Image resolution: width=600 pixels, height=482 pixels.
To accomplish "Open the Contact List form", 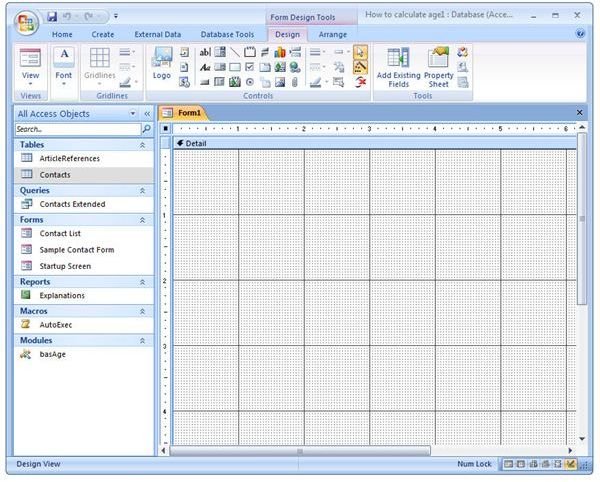I will coord(60,233).
